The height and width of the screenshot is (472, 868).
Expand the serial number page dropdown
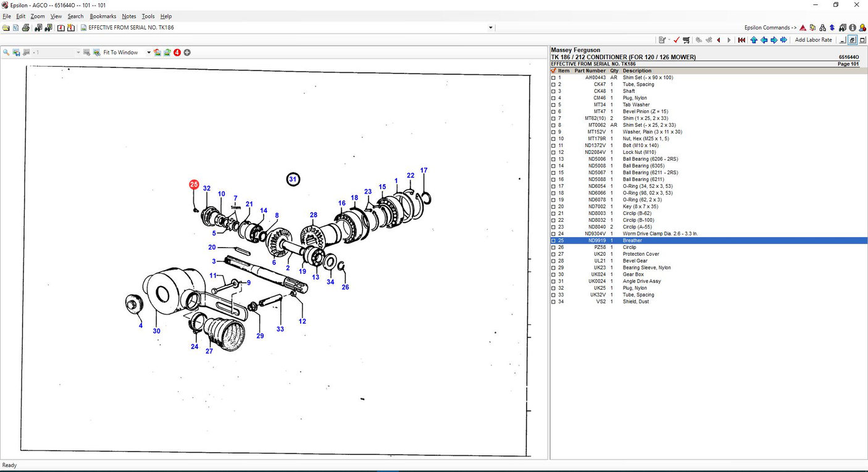tap(491, 28)
